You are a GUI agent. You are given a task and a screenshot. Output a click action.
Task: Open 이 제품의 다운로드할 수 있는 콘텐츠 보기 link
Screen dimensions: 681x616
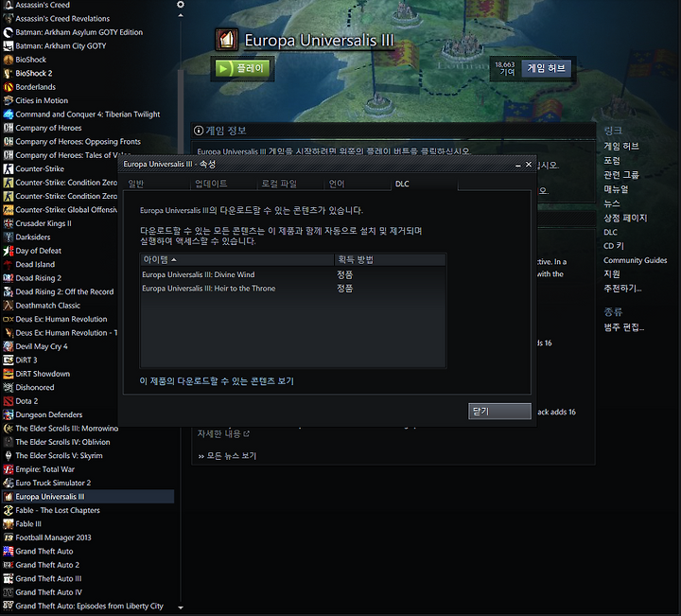[x=217, y=381]
